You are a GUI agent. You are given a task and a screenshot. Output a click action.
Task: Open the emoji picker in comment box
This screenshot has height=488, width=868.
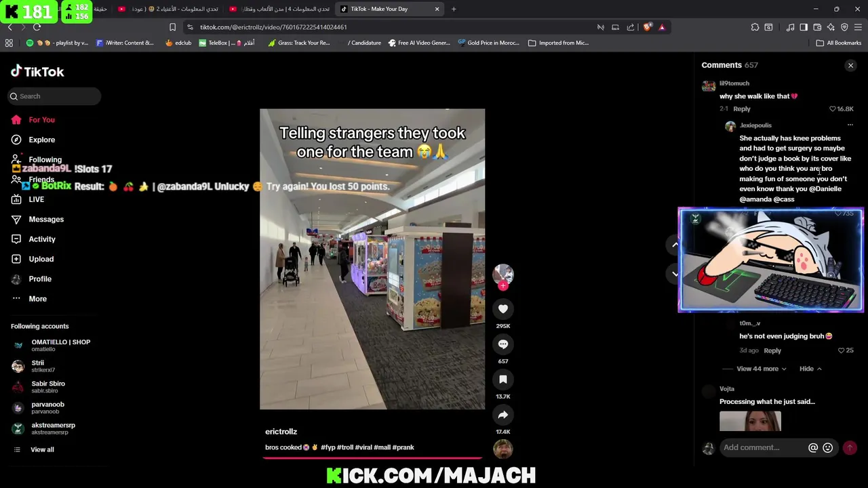tap(827, 447)
